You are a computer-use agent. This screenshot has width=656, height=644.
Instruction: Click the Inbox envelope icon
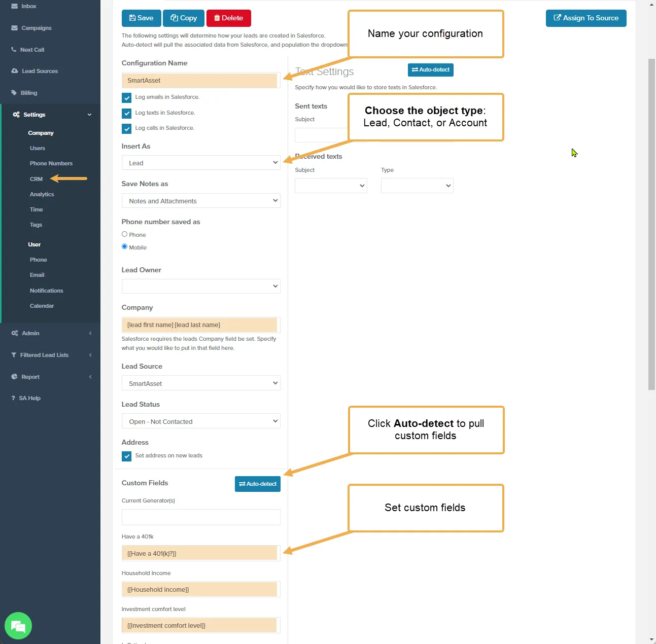tap(14, 6)
